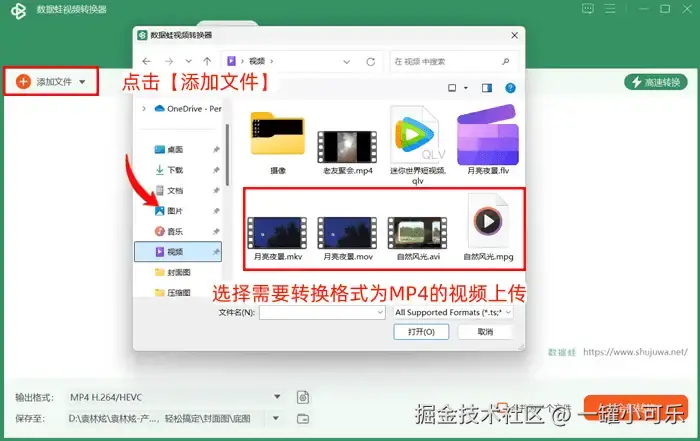
Task: Click the forward arrow in file dialog
Action: [169, 62]
